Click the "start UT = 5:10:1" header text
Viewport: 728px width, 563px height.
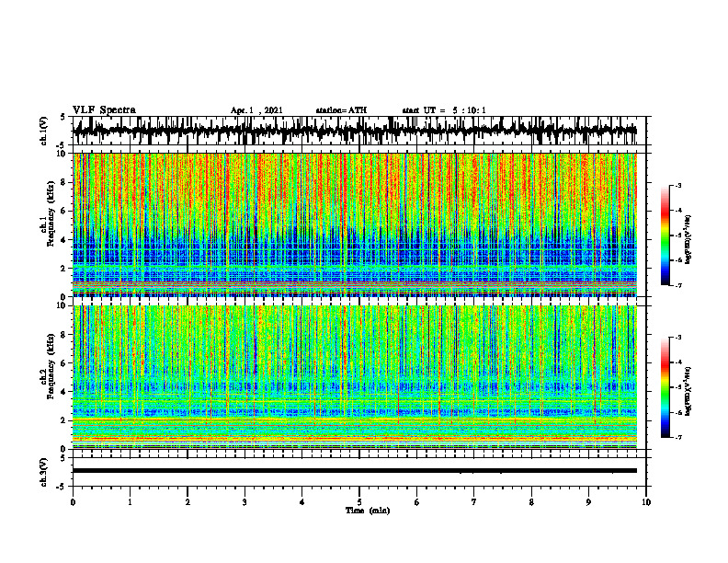click(x=444, y=110)
